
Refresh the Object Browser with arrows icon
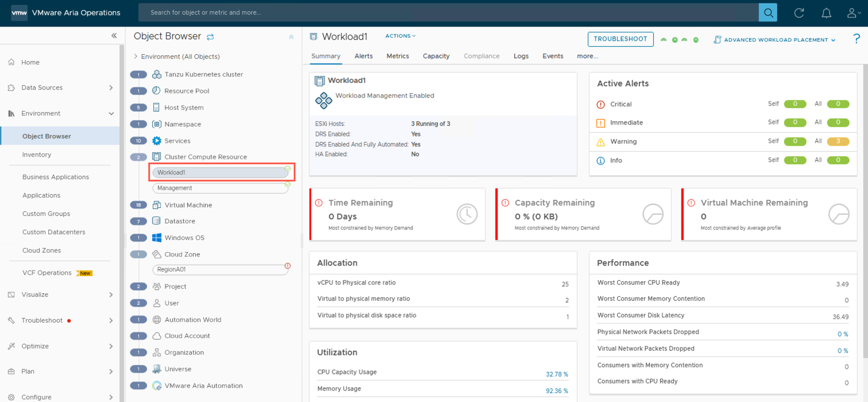(x=210, y=37)
